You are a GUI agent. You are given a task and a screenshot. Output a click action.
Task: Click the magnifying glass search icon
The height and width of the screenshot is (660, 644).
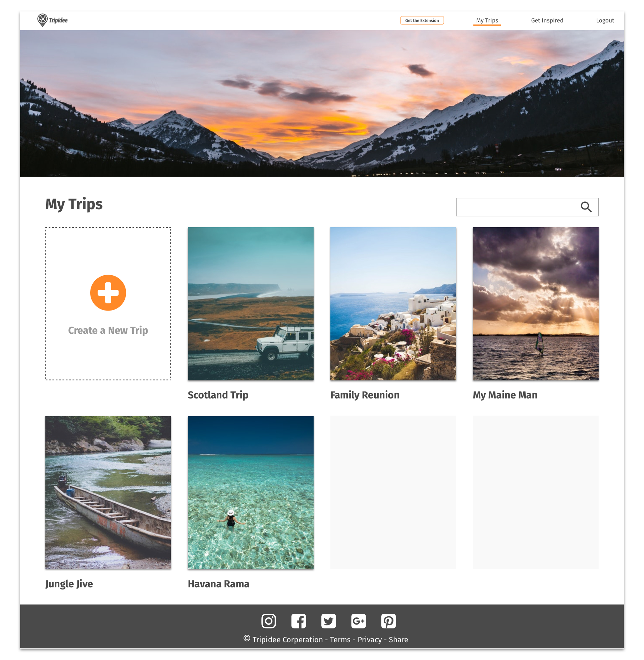click(x=586, y=207)
